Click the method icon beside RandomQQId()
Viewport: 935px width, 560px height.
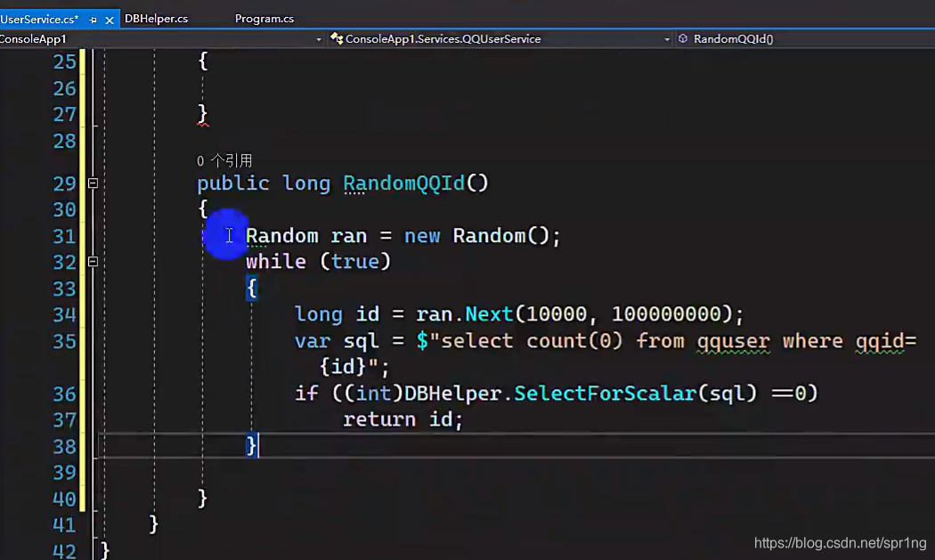683,39
